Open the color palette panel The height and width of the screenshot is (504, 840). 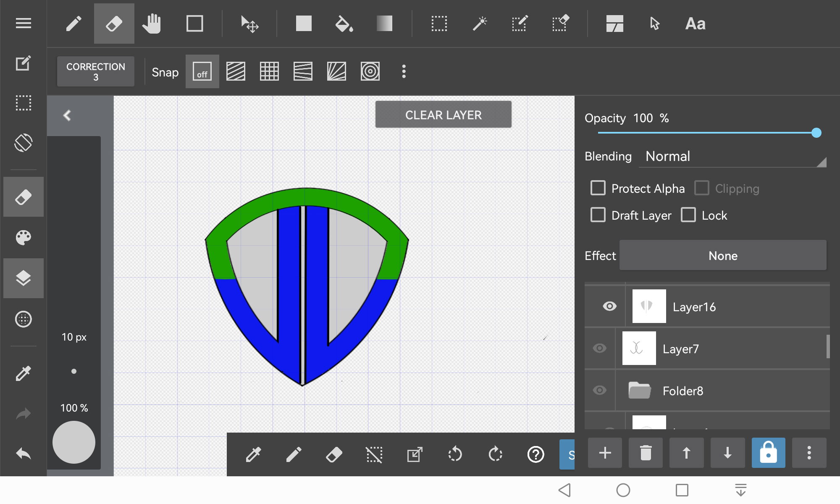pos(24,237)
